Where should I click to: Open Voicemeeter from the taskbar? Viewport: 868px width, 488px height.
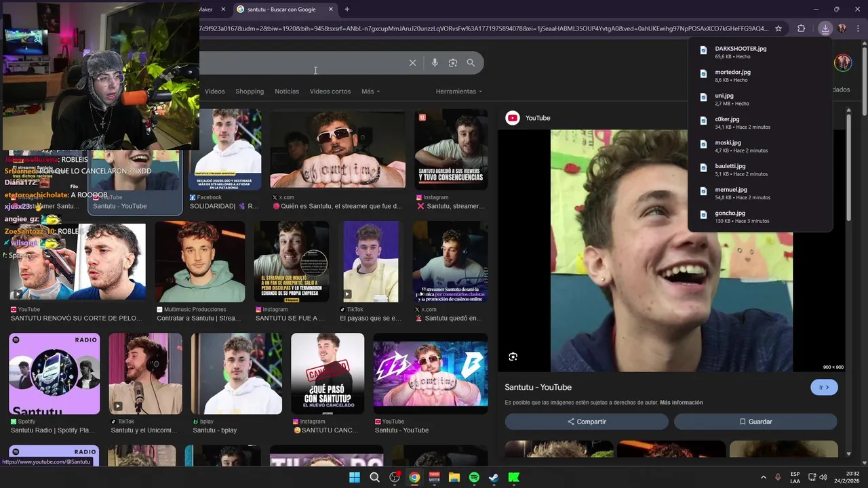[x=434, y=477]
